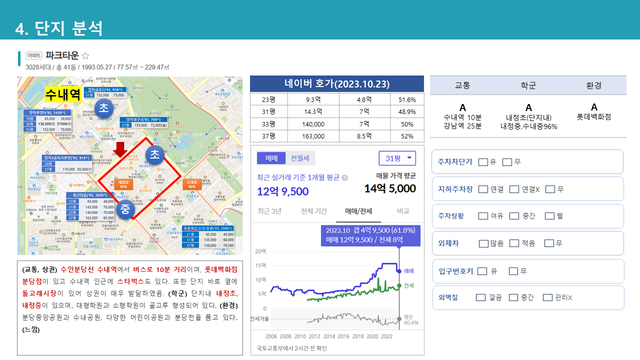Image resolution: width=640 pixels, height=360 pixels.
Task: Click the blue 중 middle school marker
Action: [x=125, y=209]
